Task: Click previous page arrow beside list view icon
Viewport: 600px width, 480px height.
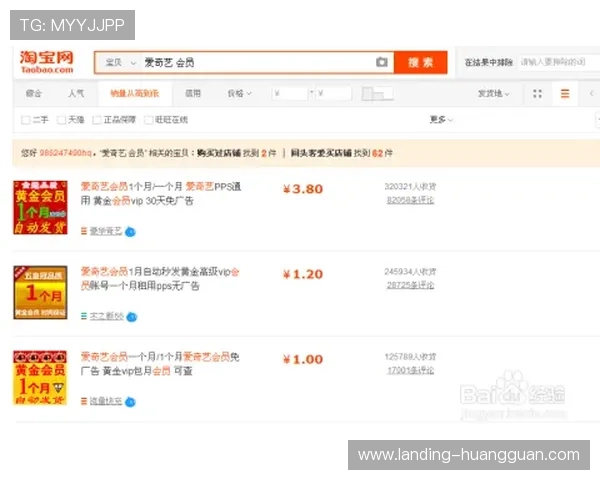Action: (x=592, y=93)
